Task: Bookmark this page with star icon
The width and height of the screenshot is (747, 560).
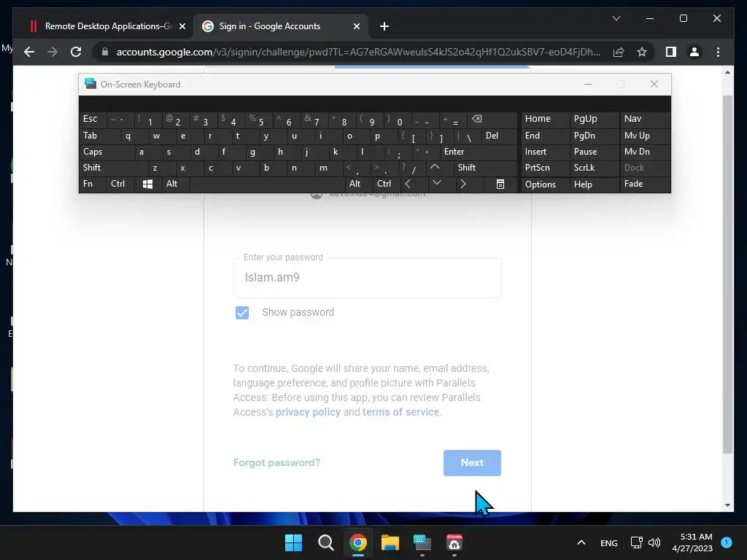Action: pyautogui.click(x=642, y=52)
